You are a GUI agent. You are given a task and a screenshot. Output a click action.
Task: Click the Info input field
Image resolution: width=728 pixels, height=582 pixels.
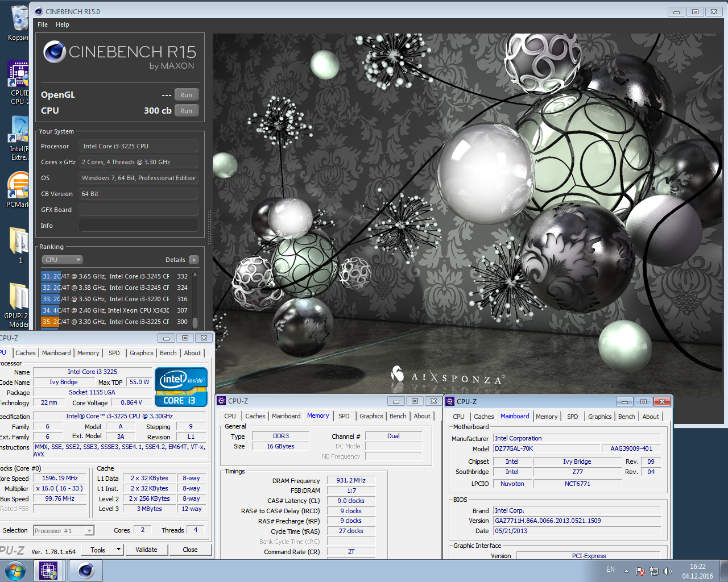pos(139,226)
